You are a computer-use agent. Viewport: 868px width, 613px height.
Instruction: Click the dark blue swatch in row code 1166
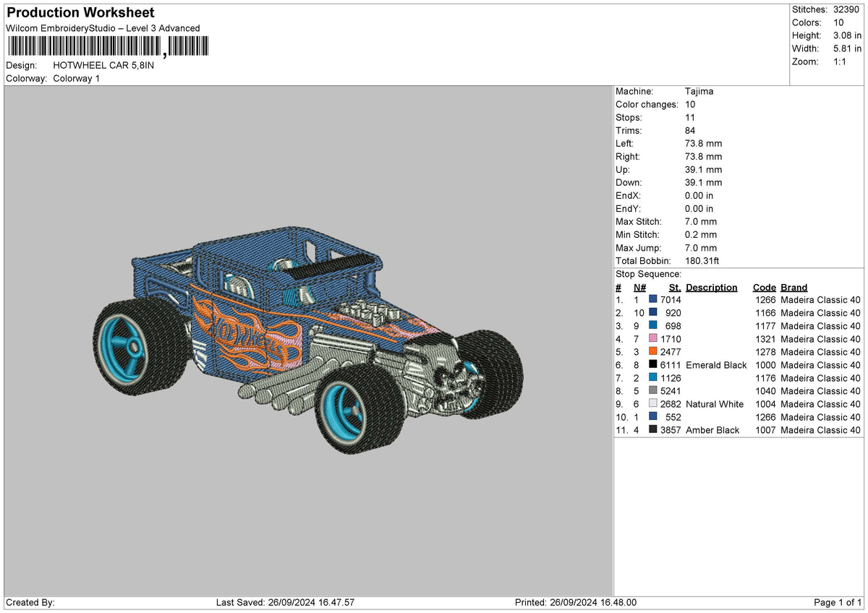(653, 313)
